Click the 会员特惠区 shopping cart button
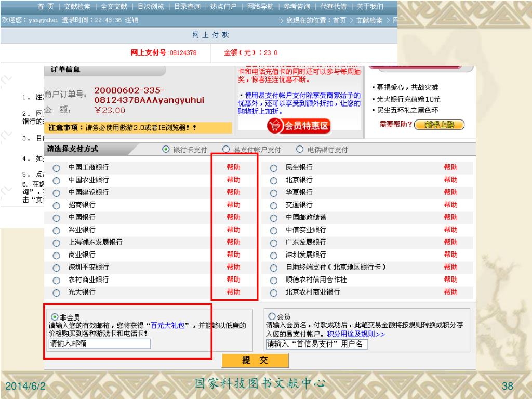Viewport: 532px width, 399px height. click(299, 126)
